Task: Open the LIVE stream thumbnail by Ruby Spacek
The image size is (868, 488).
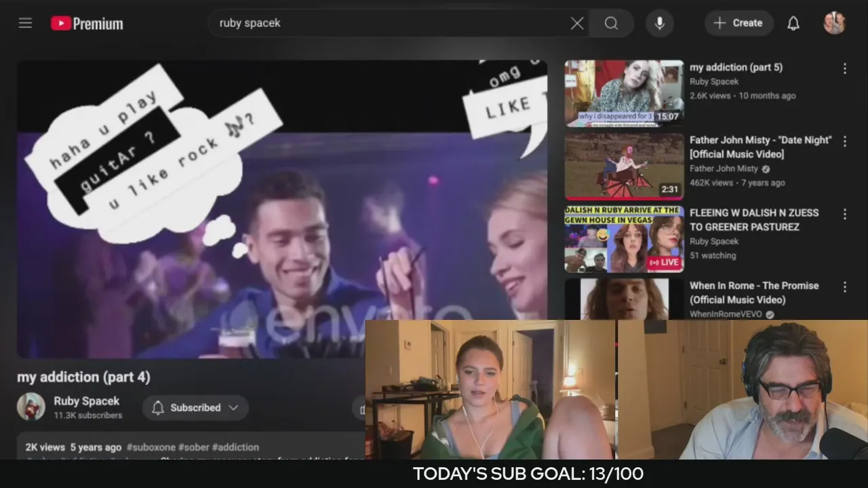Action: pyautogui.click(x=624, y=239)
